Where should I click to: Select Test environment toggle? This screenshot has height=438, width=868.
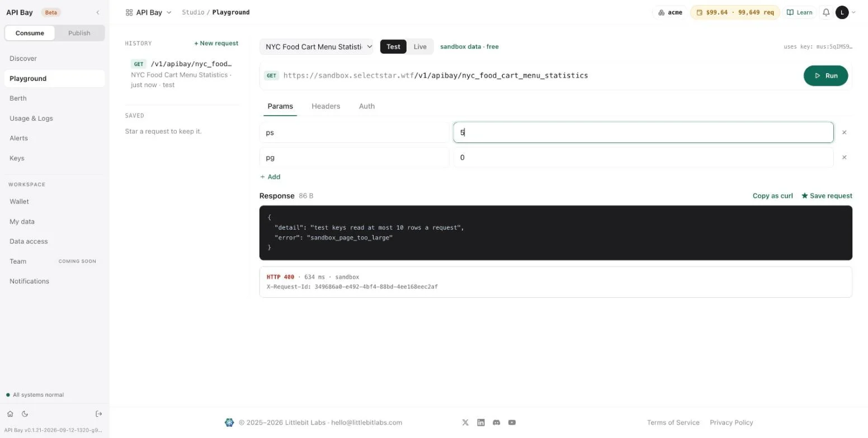[x=393, y=46]
